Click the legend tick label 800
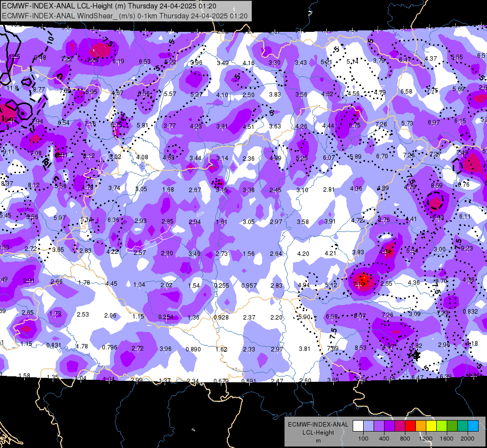 coord(405,439)
